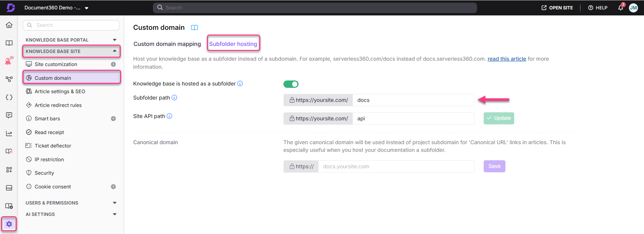Open Site customization settings

point(71,64)
